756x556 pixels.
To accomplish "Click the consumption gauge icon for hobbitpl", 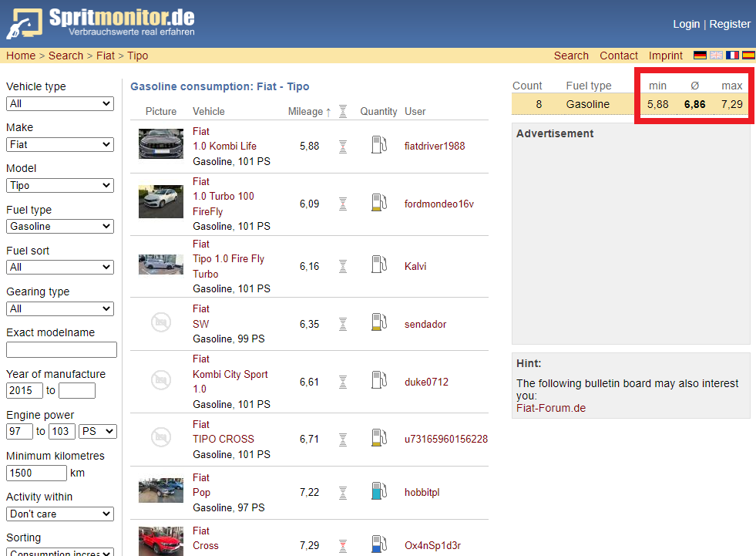I will [x=343, y=492].
